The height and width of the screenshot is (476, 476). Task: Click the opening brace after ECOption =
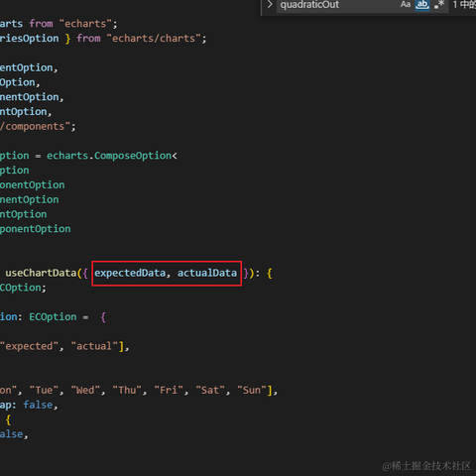(x=103, y=317)
